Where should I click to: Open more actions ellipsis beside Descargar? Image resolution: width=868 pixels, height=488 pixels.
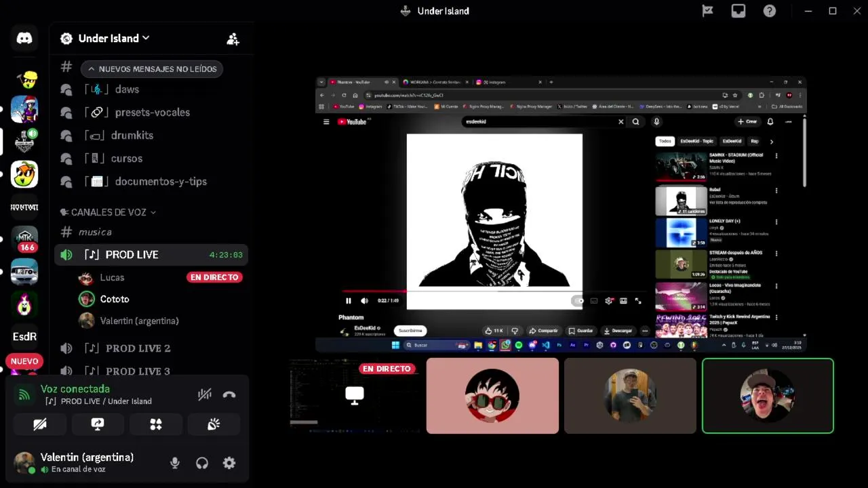[x=645, y=331]
